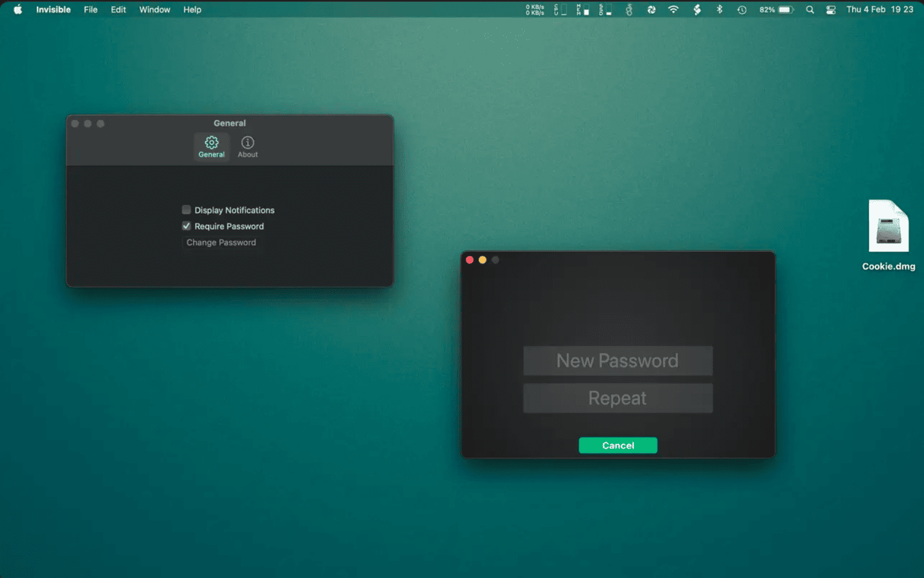Viewport: 924px width, 578px height.
Task: Open the Window menu
Action: 154,9
